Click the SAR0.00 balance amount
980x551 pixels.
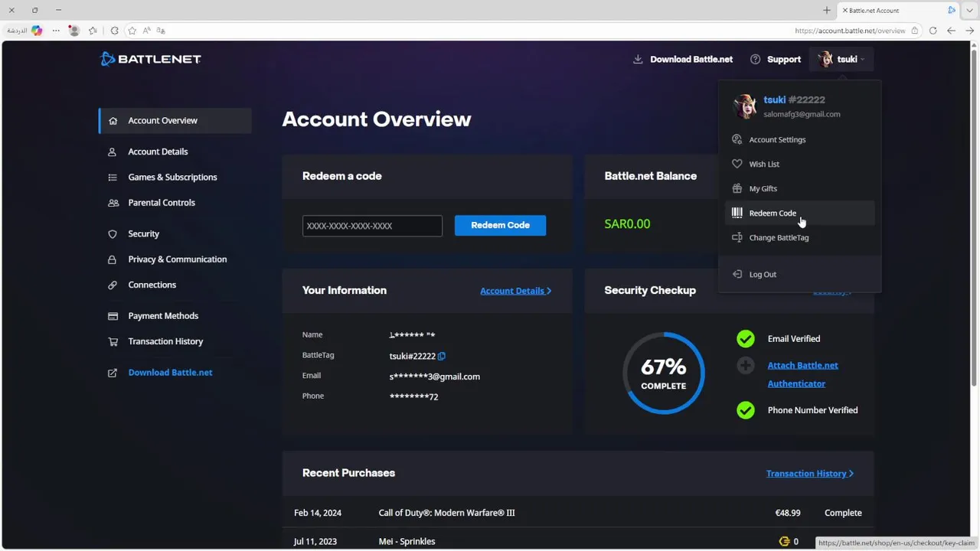(x=627, y=224)
